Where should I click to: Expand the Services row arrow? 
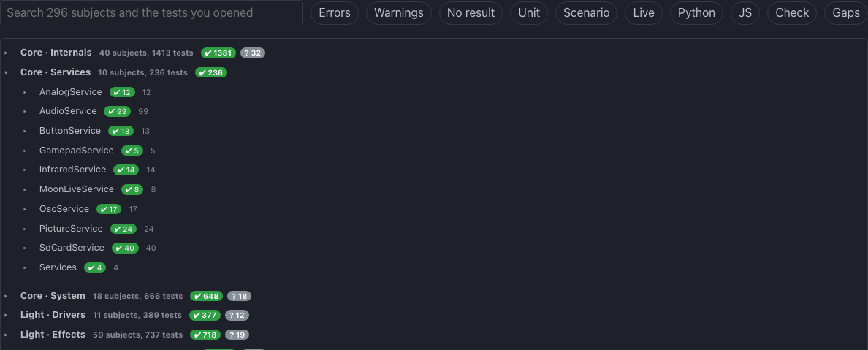tap(25, 267)
